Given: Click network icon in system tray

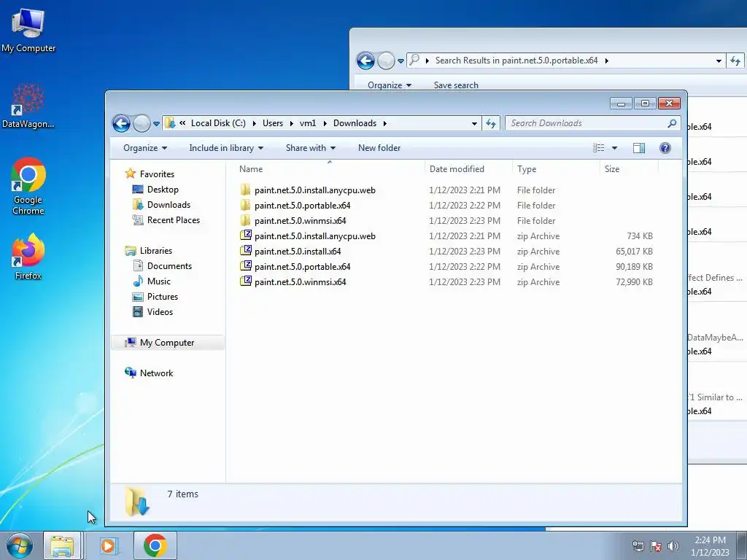Looking at the screenshot, I should (638, 546).
